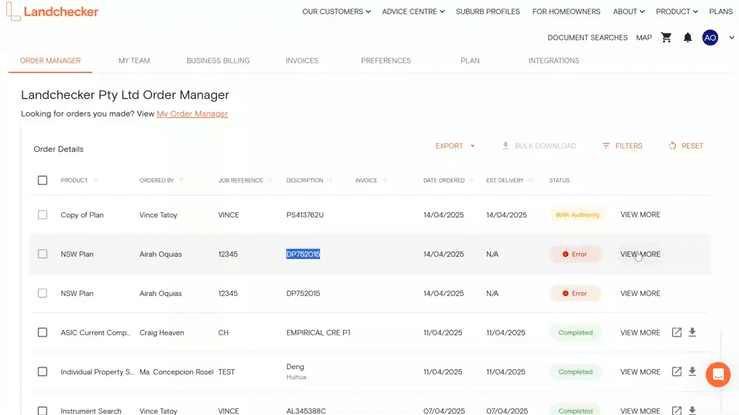Open the AO user avatar

[x=710, y=37]
